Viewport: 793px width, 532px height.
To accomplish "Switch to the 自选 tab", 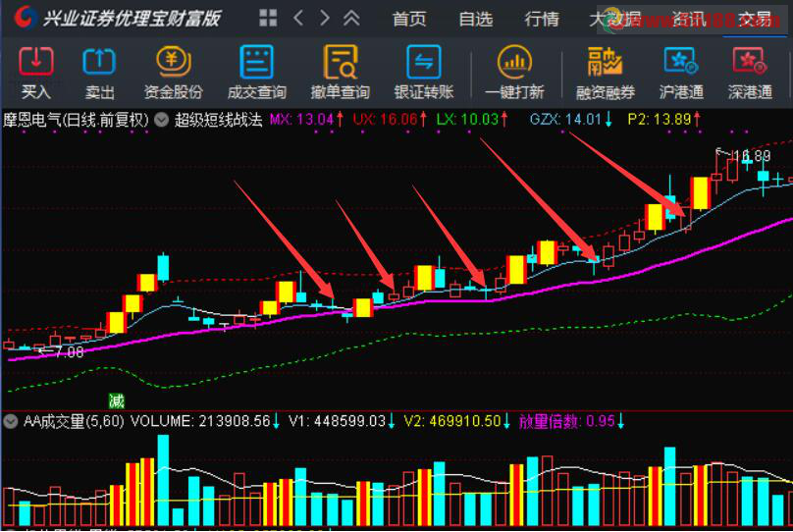I will [475, 19].
